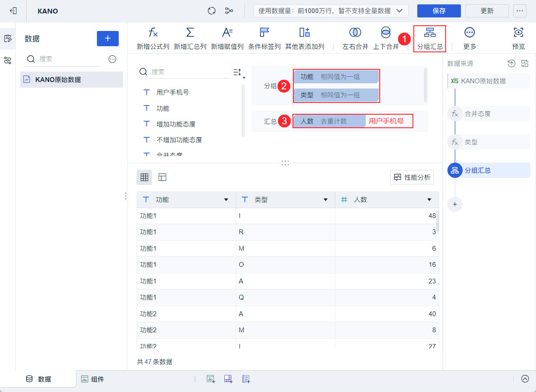Click the grouping area scrollbar
536x392 pixels.
pyautogui.click(x=426, y=85)
